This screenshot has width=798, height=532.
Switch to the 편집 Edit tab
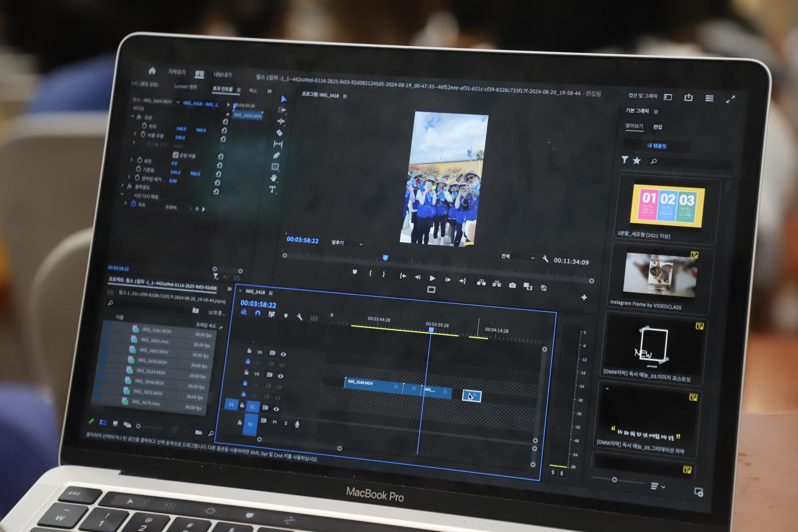pos(199,74)
